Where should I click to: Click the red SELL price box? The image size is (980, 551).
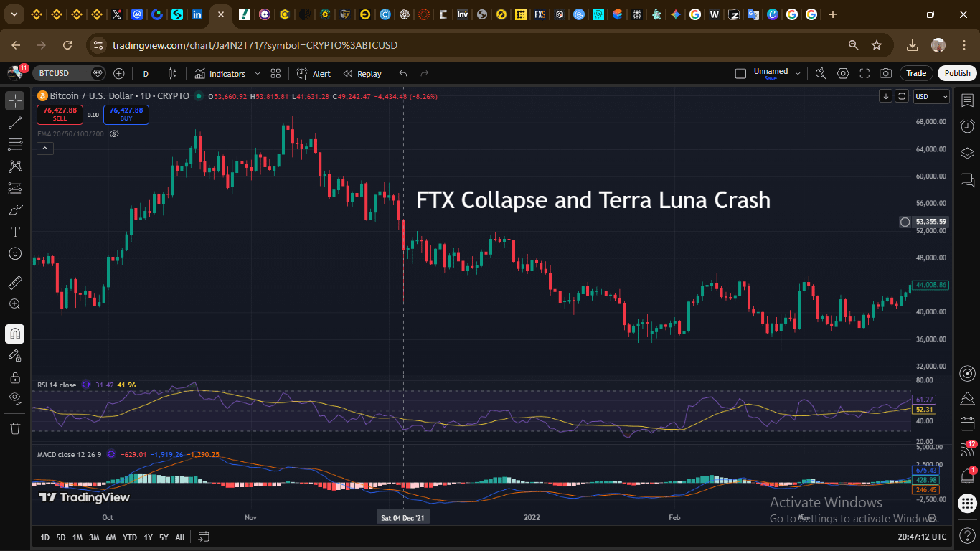[x=60, y=114]
